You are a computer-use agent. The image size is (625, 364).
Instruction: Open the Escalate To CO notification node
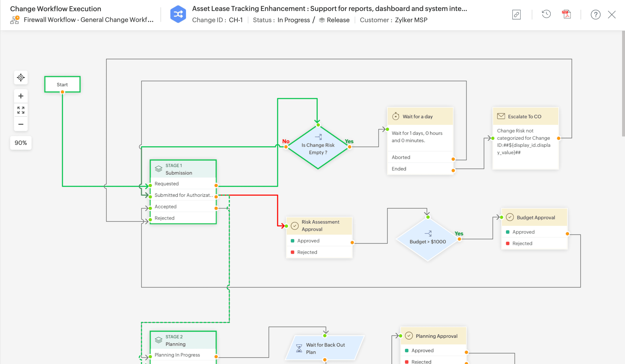pos(525,116)
